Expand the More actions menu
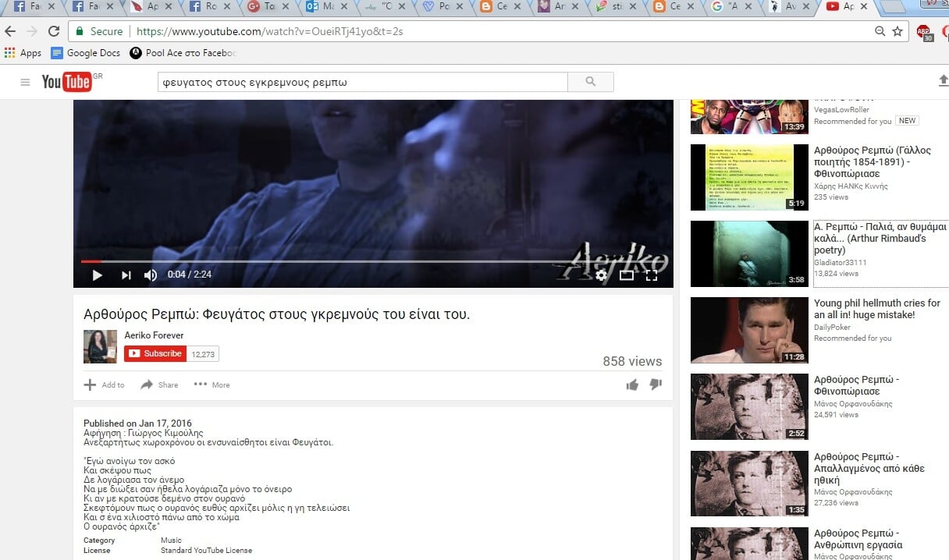949x560 pixels. click(x=212, y=385)
